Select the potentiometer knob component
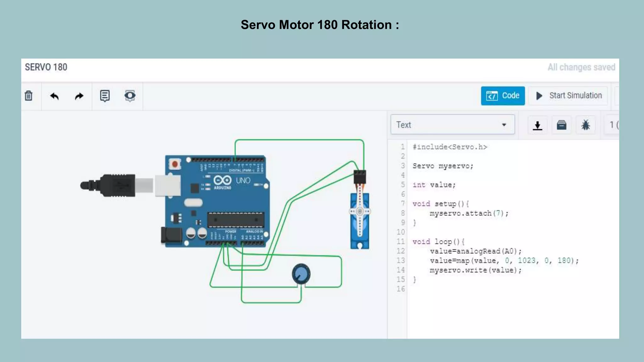Screen dimensions: 644x362 301,274
